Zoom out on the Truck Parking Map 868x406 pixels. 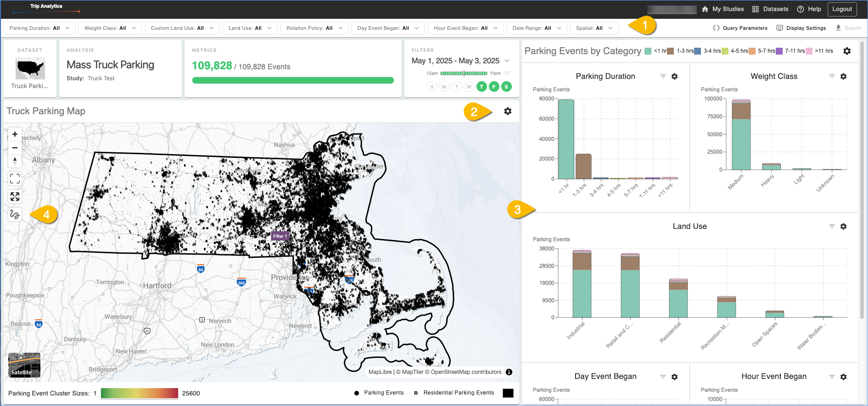point(15,148)
